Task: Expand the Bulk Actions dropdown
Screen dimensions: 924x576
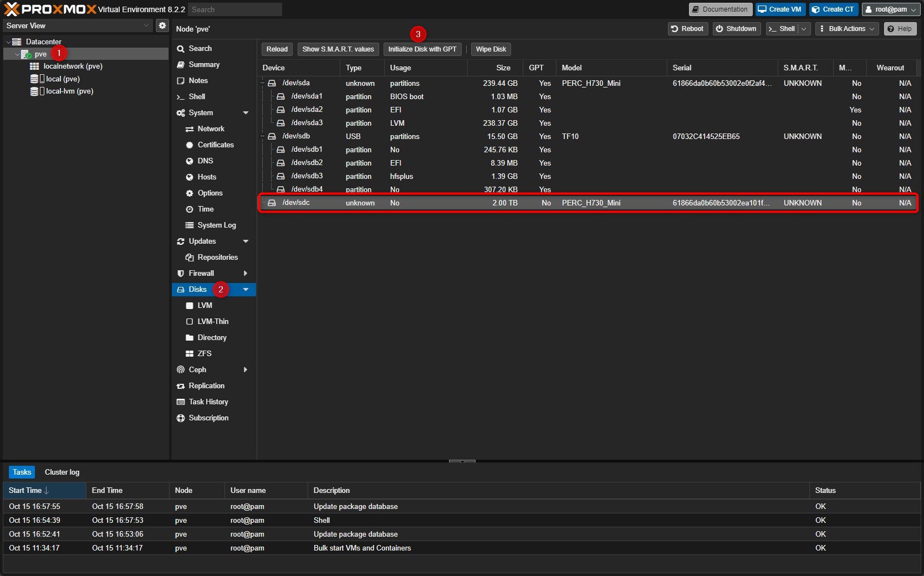Action: coord(846,29)
